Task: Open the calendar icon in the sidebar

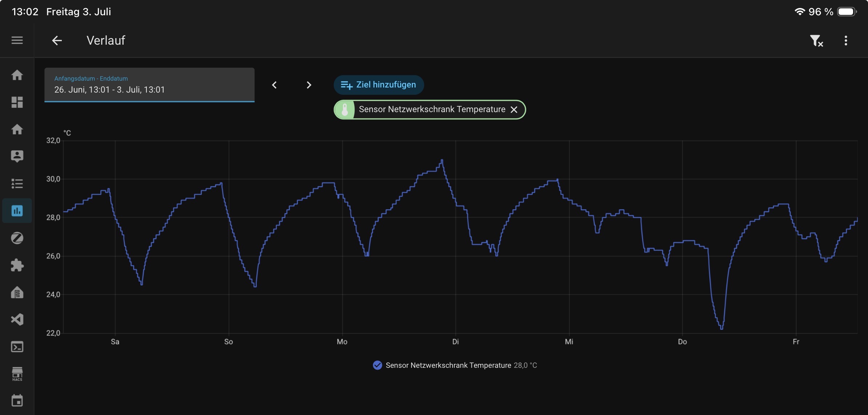Action: point(17,401)
